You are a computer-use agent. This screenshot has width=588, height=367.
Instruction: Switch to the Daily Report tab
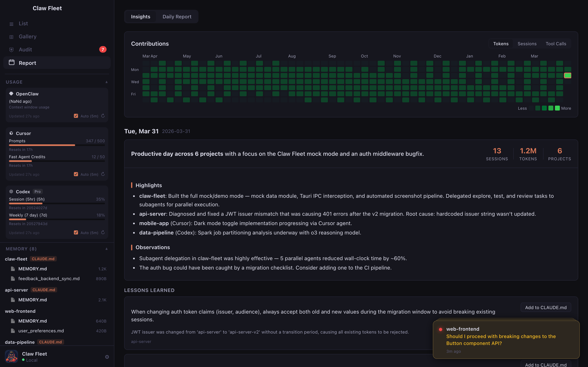tap(177, 17)
